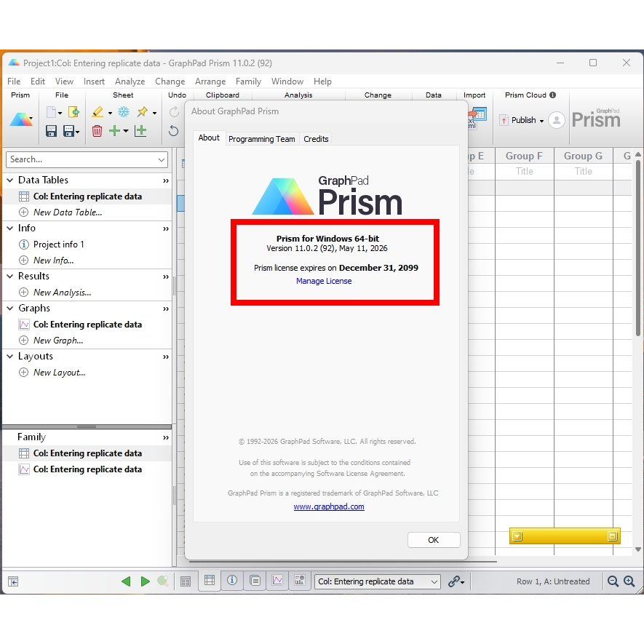Viewport: 644px width, 644px height.
Task: Select the yellow highlighter sheet icon
Action: point(98,112)
